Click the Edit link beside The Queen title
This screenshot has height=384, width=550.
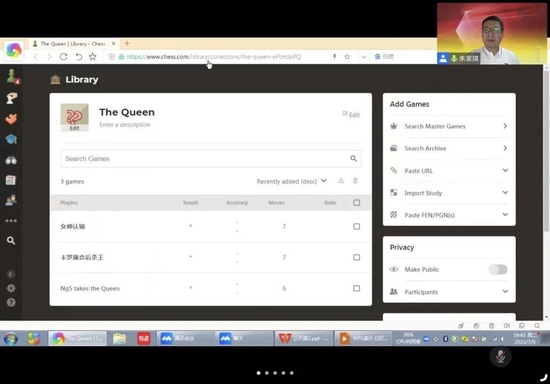(351, 115)
